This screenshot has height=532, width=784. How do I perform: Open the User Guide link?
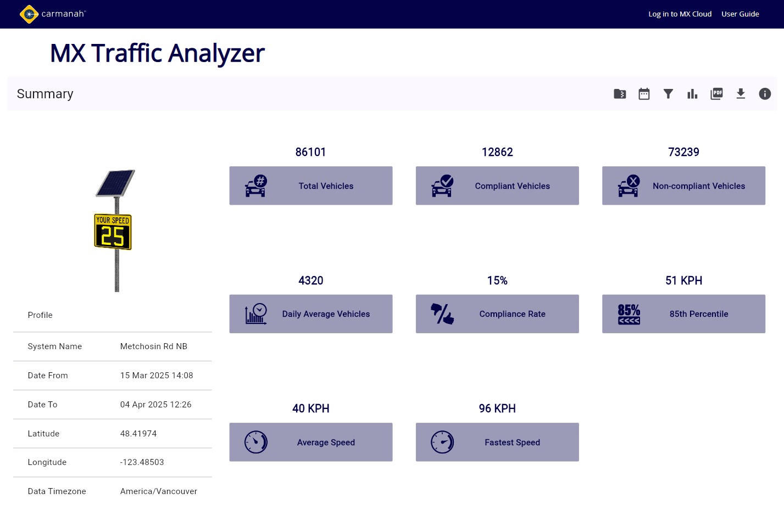click(x=740, y=14)
